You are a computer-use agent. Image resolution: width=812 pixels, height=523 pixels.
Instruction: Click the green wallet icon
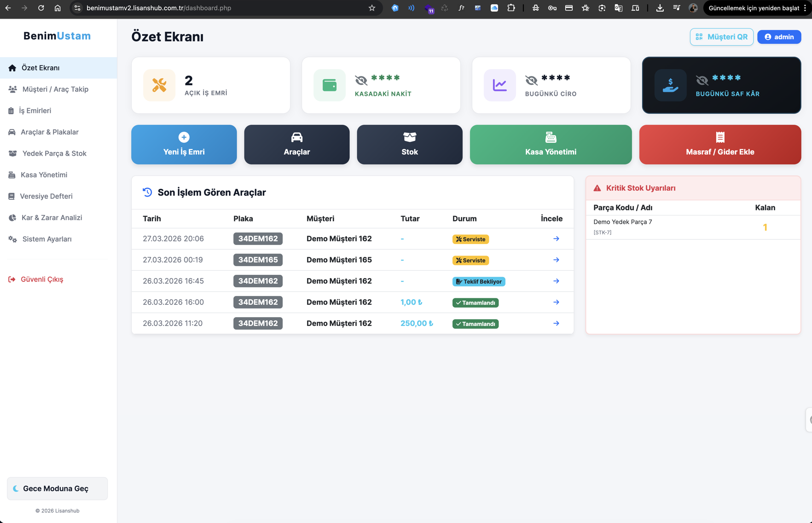[x=330, y=85]
